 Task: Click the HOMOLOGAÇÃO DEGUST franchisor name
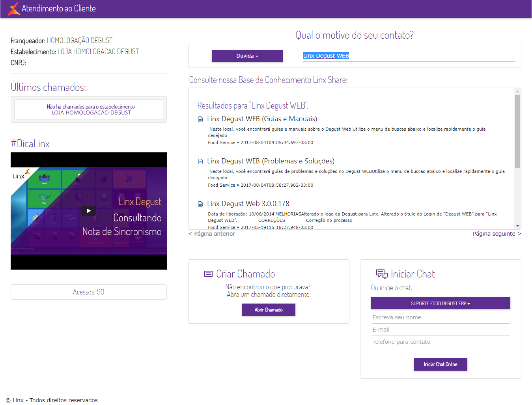(80, 41)
